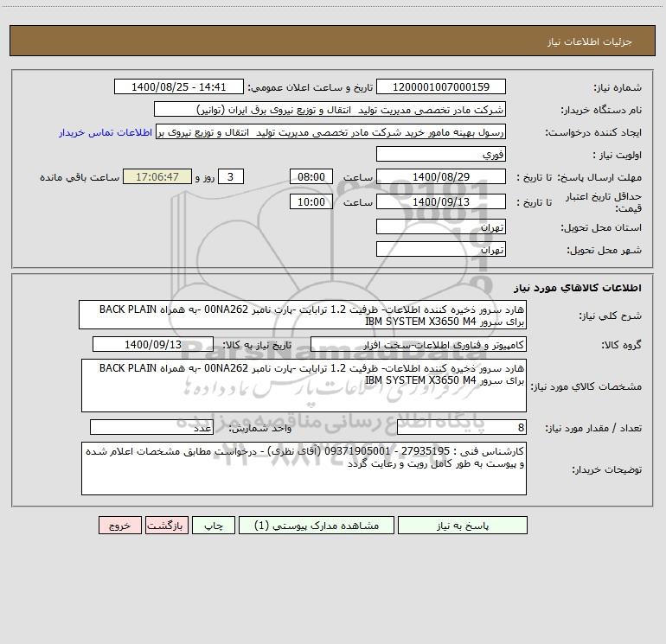666x644 pixels.
Task: Click the remaining days field showing 3
Action: (231, 176)
